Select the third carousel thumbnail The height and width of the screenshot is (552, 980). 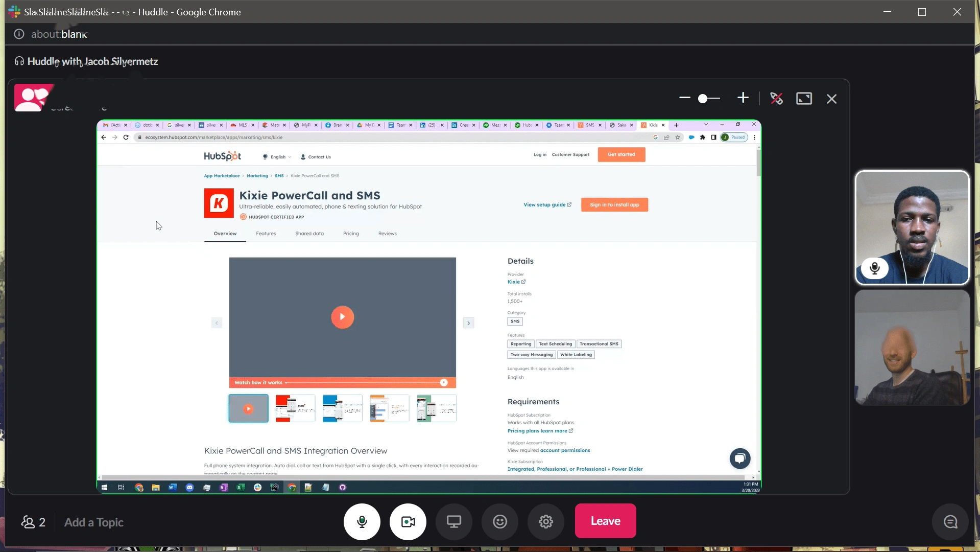[342, 408]
